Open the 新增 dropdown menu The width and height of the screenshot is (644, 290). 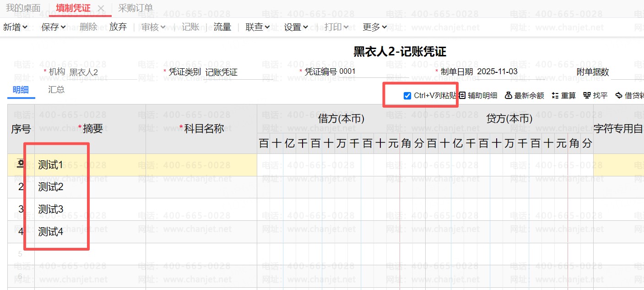click(x=15, y=27)
